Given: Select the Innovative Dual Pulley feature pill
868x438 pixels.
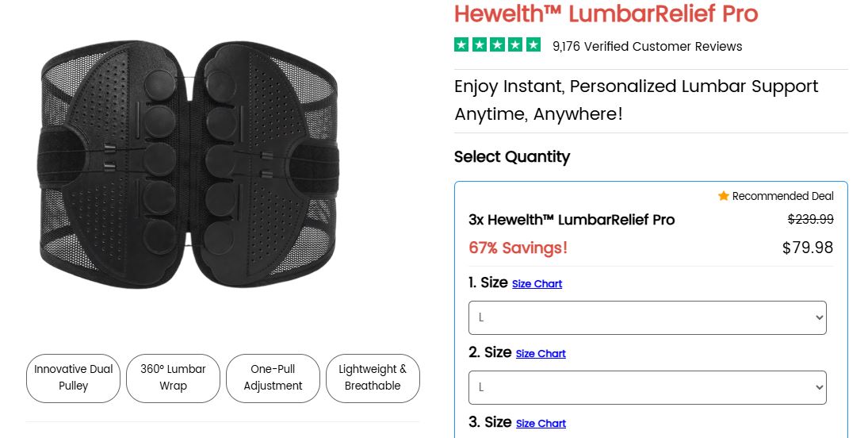Looking at the screenshot, I should coord(73,378).
